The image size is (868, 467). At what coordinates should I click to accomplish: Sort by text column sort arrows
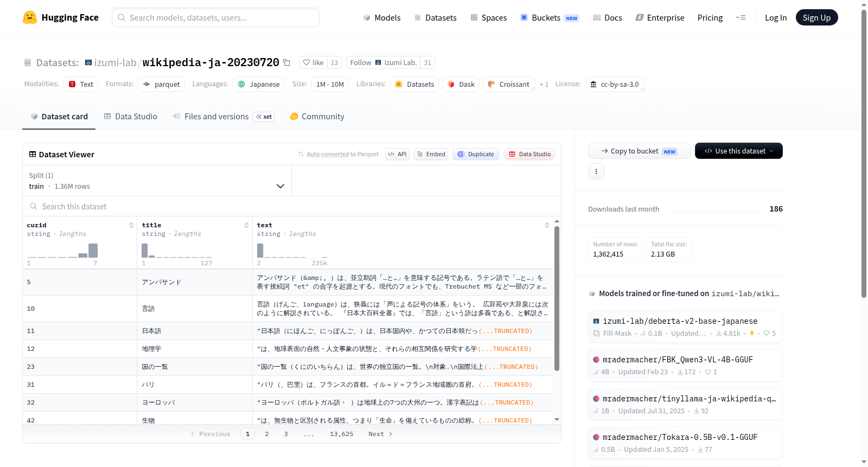[547, 225]
